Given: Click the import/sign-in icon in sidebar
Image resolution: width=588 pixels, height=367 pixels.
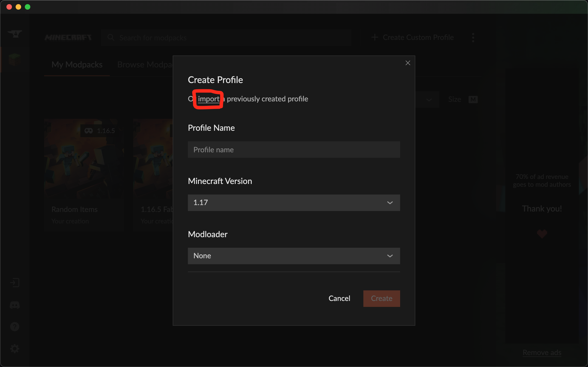Looking at the screenshot, I should pos(15,282).
